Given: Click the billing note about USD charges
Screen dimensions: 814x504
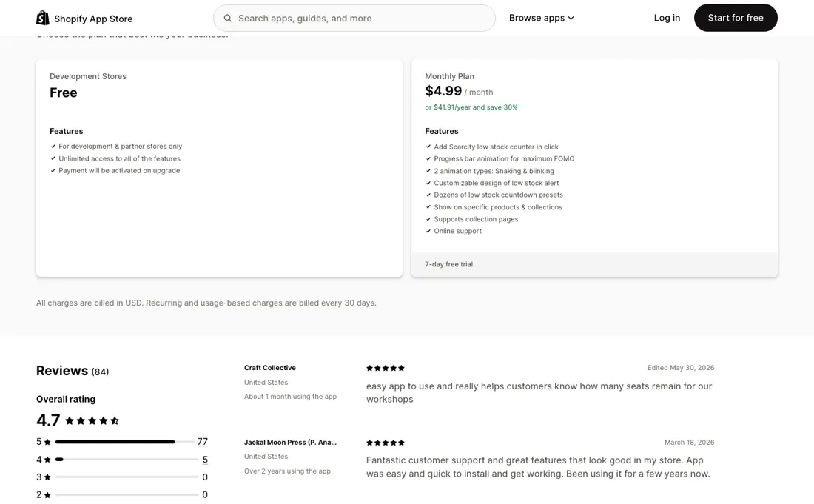Looking at the screenshot, I should click(206, 303).
